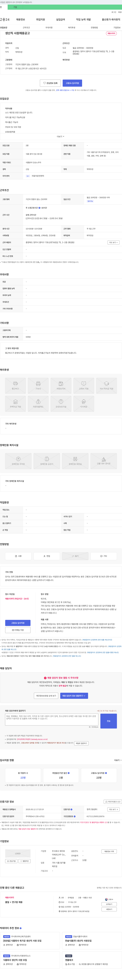Open the 취업지원 main menu

[40, 19]
